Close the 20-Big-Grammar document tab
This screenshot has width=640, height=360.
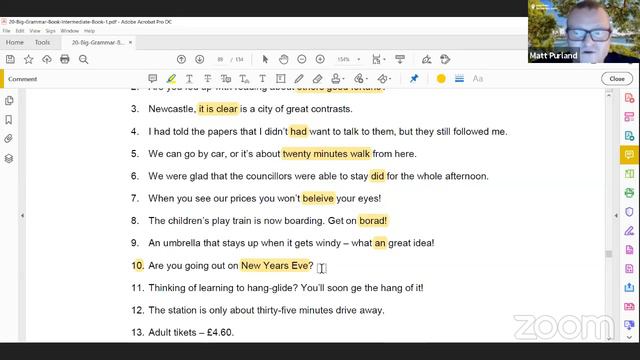pyautogui.click(x=131, y=42)
